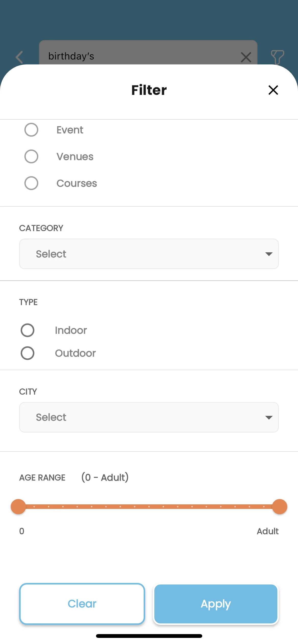Select the Indoor type option

click(x=28, y=330)
